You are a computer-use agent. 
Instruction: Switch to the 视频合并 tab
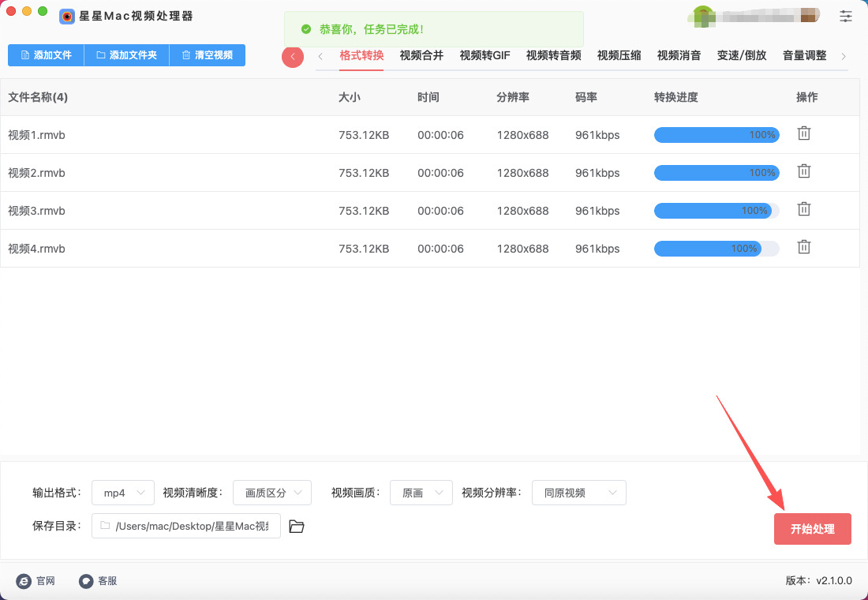(x=421, y=55)
